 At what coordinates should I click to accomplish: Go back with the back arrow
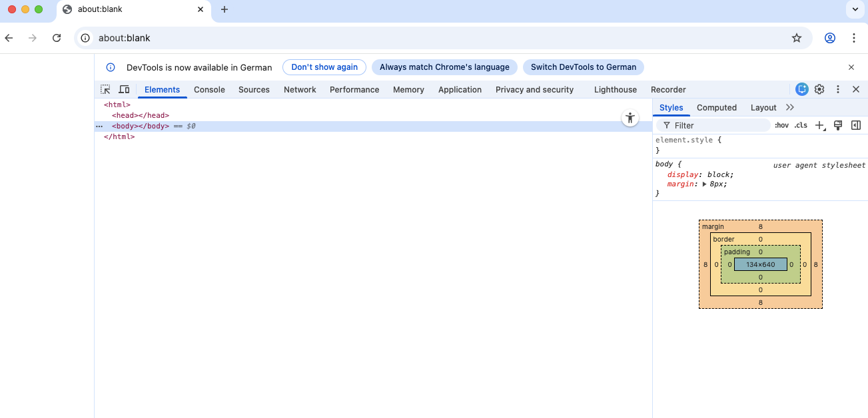[9, 38]
